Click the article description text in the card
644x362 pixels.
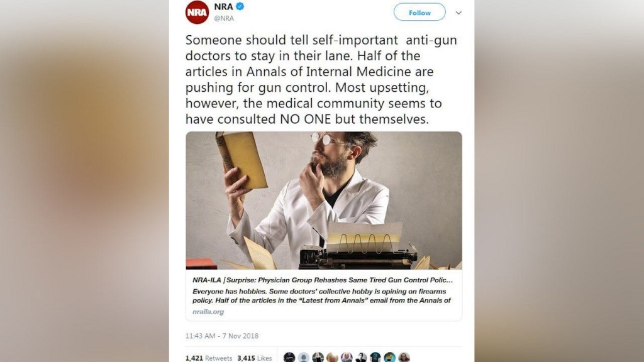(x=321, y=295)
